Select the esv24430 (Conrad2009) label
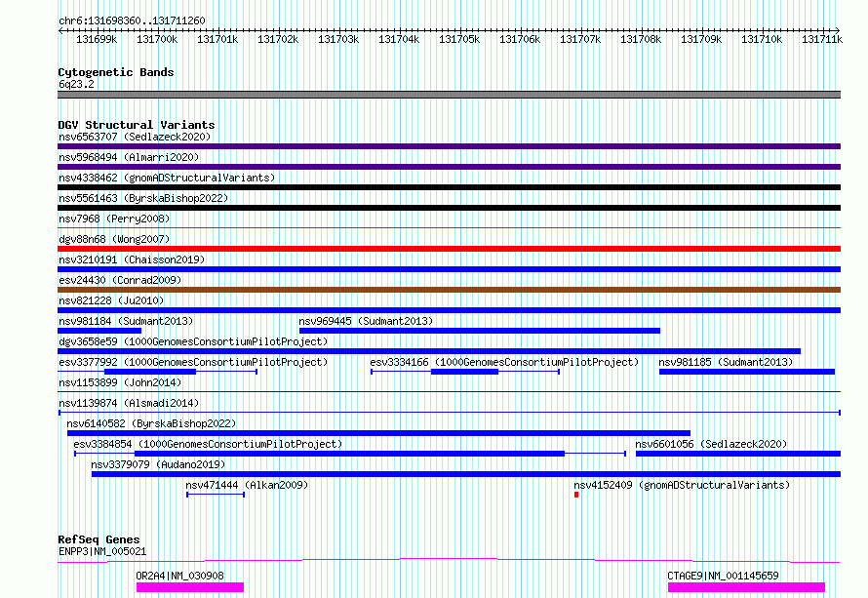868x598 pixels. tap(120, 280)
